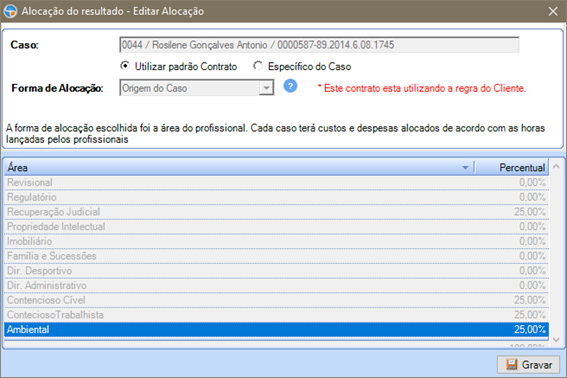This screenshot has width=567, height=378.
Task: Select the Propriedade Intelectual row
Action: (276, 227)
